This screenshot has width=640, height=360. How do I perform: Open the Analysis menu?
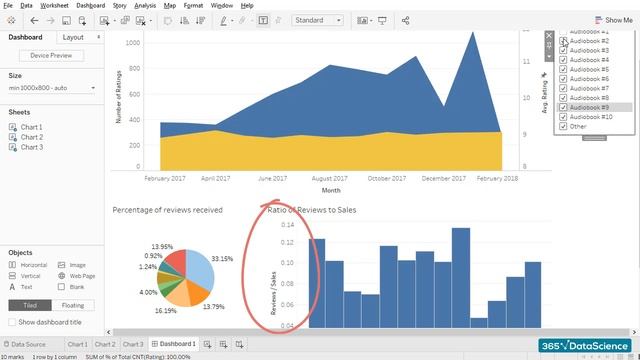click(145, 5)
